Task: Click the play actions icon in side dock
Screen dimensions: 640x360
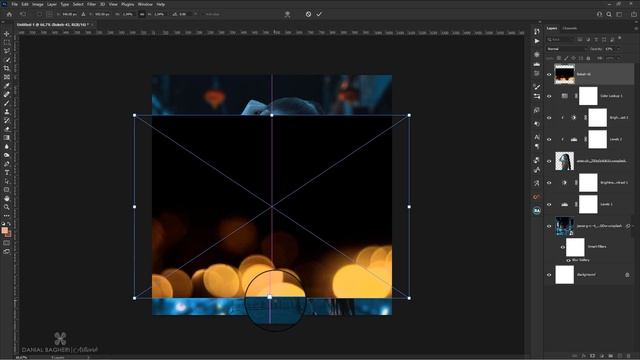Action: click(x=537, y=41)
